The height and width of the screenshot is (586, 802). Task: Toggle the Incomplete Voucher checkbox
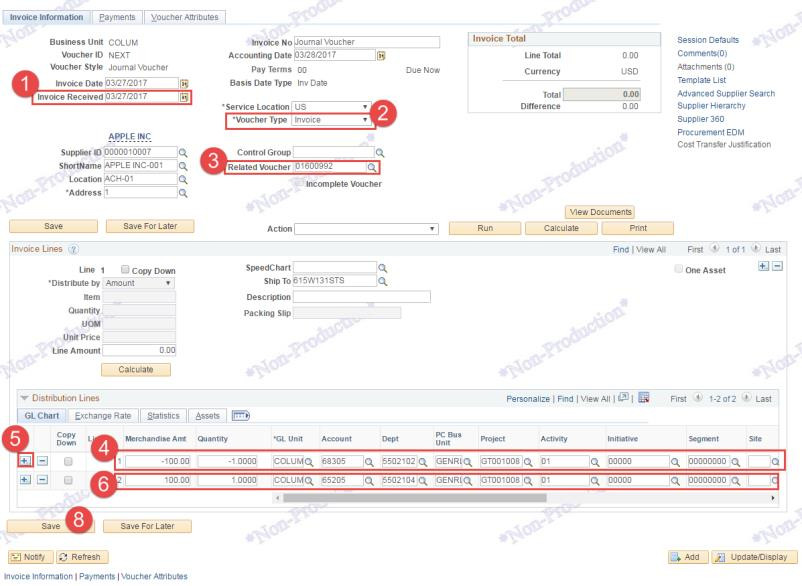click(297, 184)
